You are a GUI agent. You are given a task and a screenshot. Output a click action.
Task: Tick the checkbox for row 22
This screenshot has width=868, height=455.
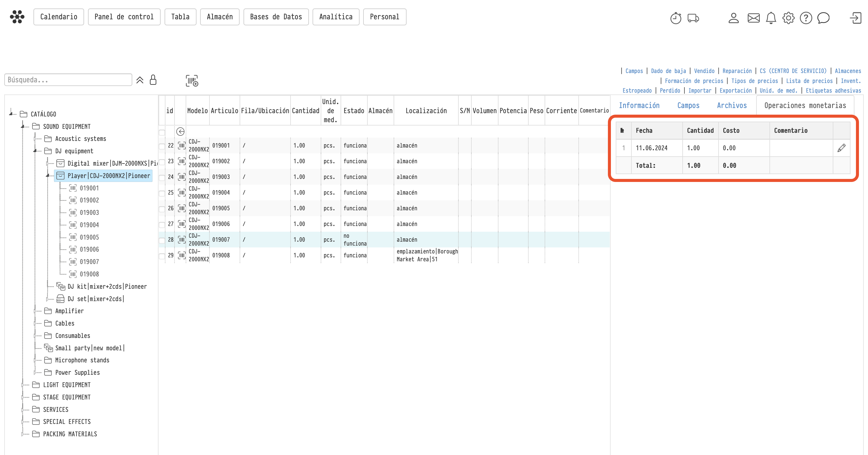coord(162,146)
